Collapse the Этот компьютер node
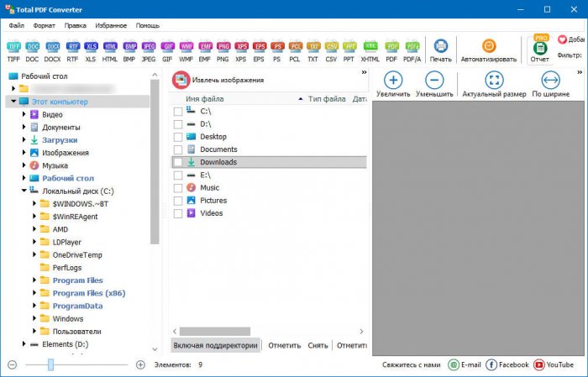Screen dimensions: 588x377 tap(13, 102)
